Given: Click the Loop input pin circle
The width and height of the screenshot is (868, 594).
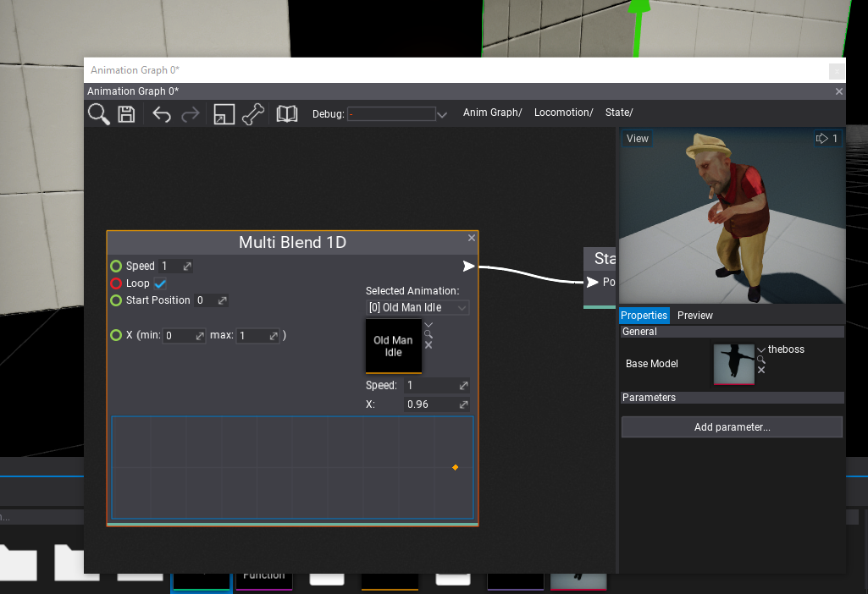Looking at the screenshot, I should [116, 283].
